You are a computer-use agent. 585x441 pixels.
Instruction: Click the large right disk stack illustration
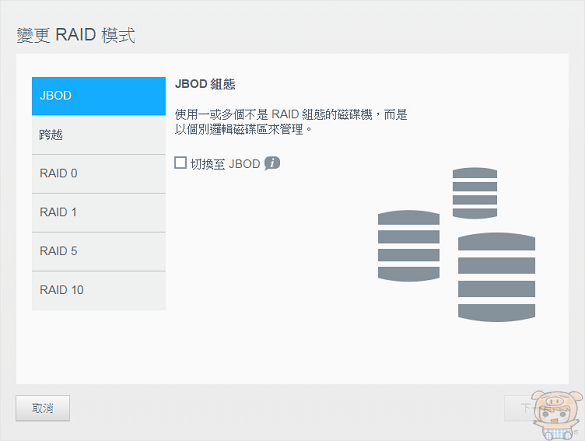click(496, 277)
